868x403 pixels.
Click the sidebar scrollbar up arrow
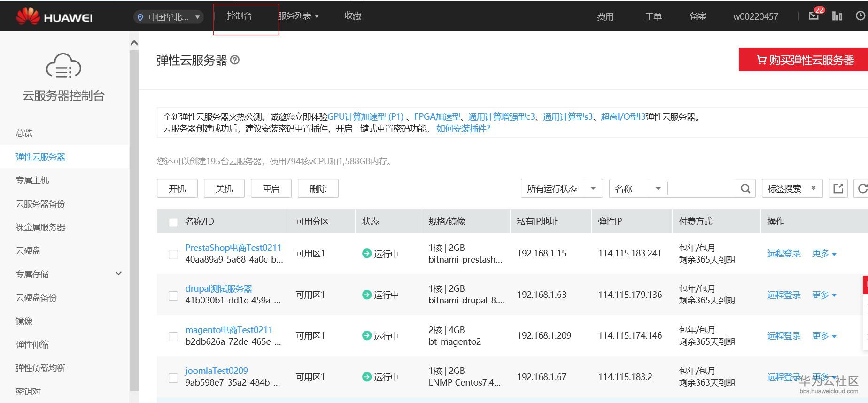(134, 43)
